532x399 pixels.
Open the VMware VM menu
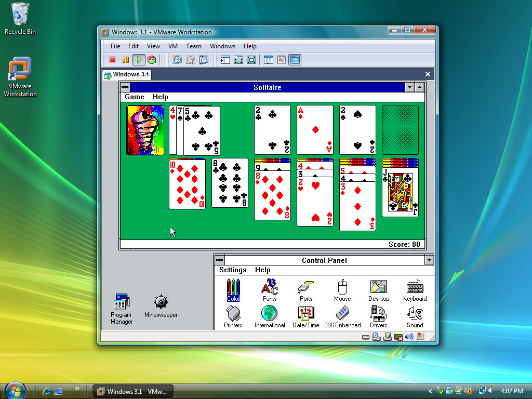point(172,46)
